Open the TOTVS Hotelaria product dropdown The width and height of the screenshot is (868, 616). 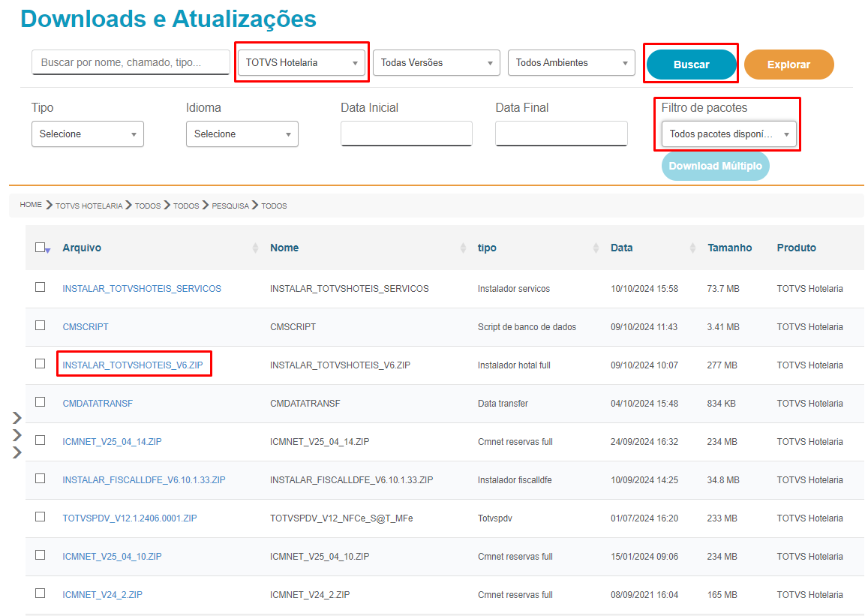click(301, 62)
